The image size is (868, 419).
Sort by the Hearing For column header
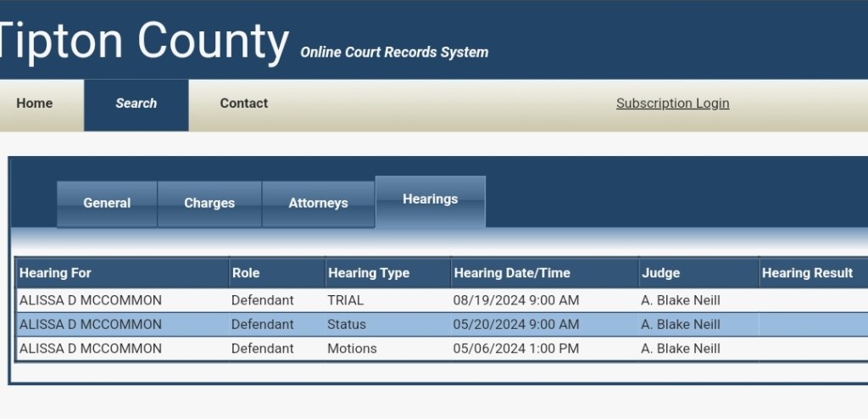[55, 273]
